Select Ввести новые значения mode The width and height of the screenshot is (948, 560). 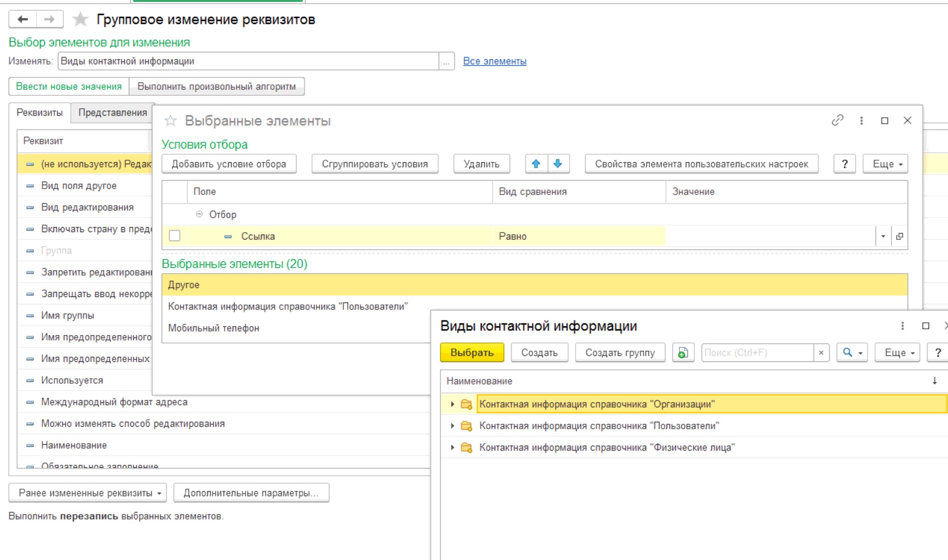click(x=69, y=86)
